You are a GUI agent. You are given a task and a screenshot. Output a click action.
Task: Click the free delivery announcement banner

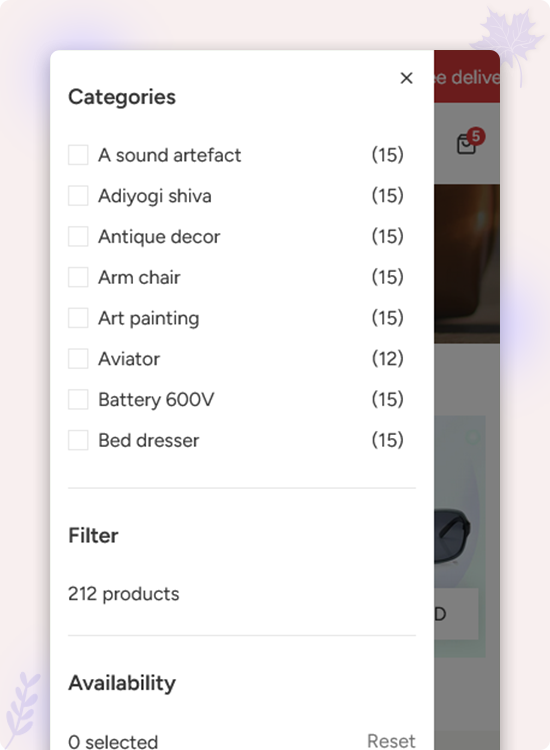pos(467,77)
